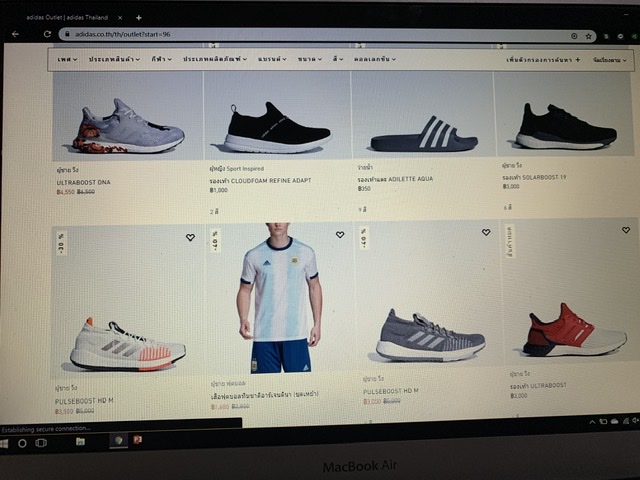Open PowerPoint from the taskbar
Image resolution: width=640 pixels, height=480 pixels.
(x=138, y=440)
